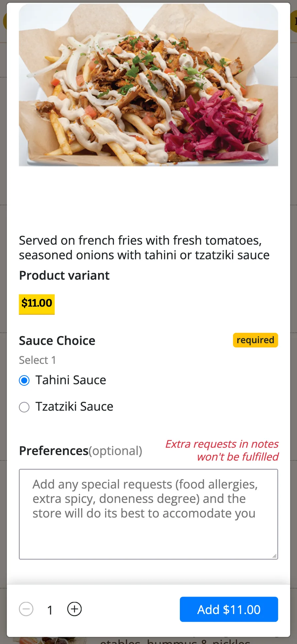Viewport: 297px width, 644px height.
Task: Add item to cart for $11.00
Action: pos(229,609)
